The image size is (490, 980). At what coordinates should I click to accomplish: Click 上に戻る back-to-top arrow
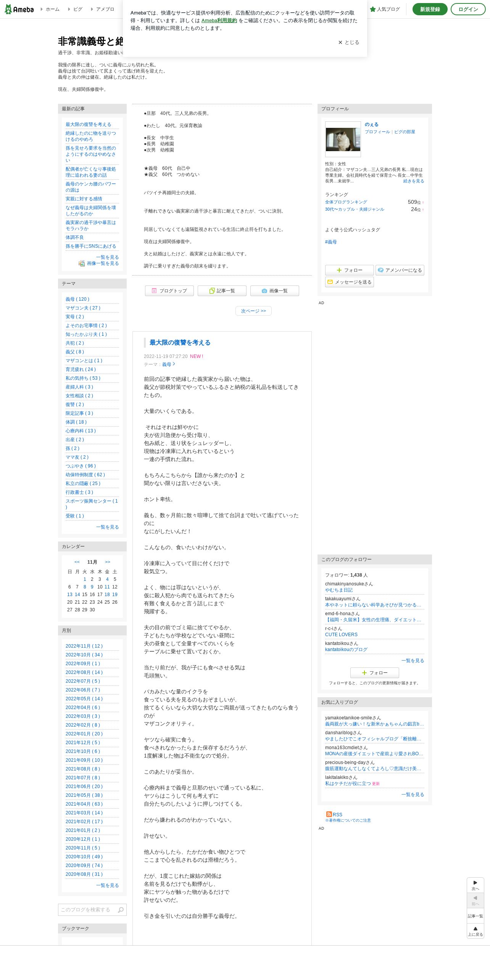point(475,931)
